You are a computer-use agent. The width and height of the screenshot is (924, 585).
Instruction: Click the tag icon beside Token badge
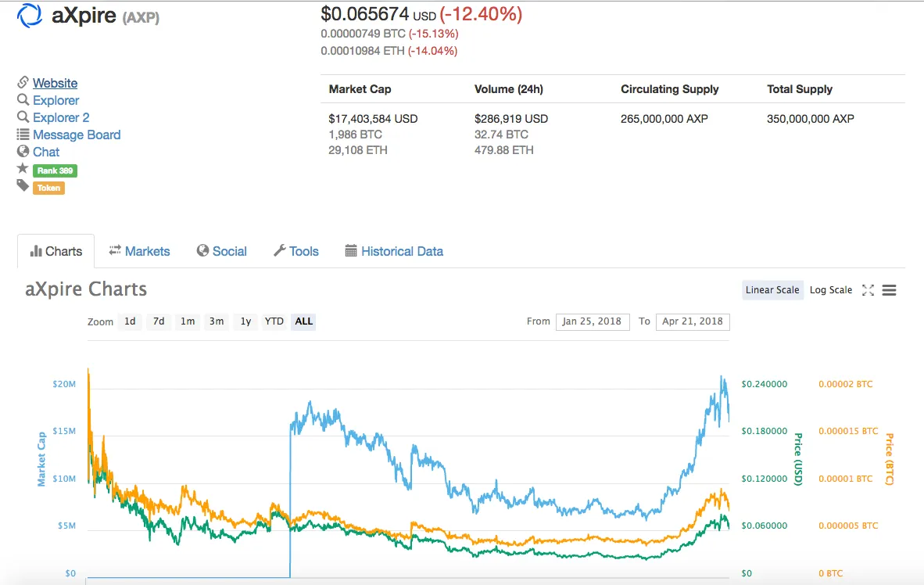tap(23, 186)
